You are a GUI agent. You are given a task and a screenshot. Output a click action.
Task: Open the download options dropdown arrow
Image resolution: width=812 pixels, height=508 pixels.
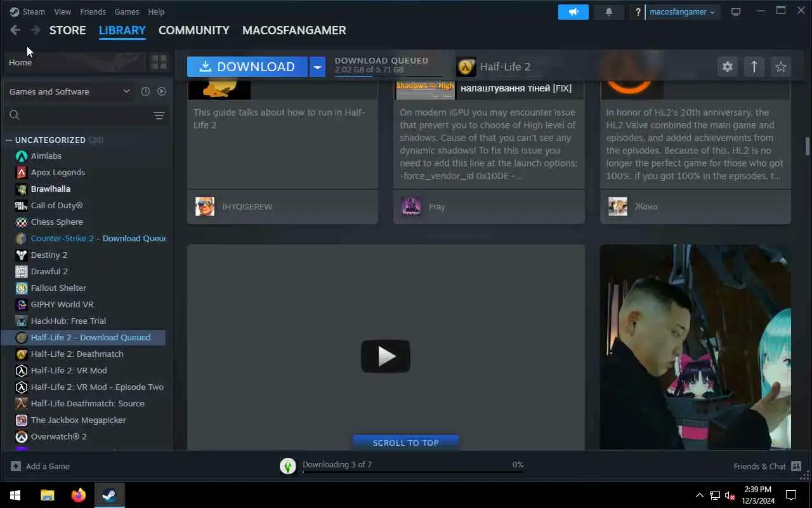(x=317, y=67)
